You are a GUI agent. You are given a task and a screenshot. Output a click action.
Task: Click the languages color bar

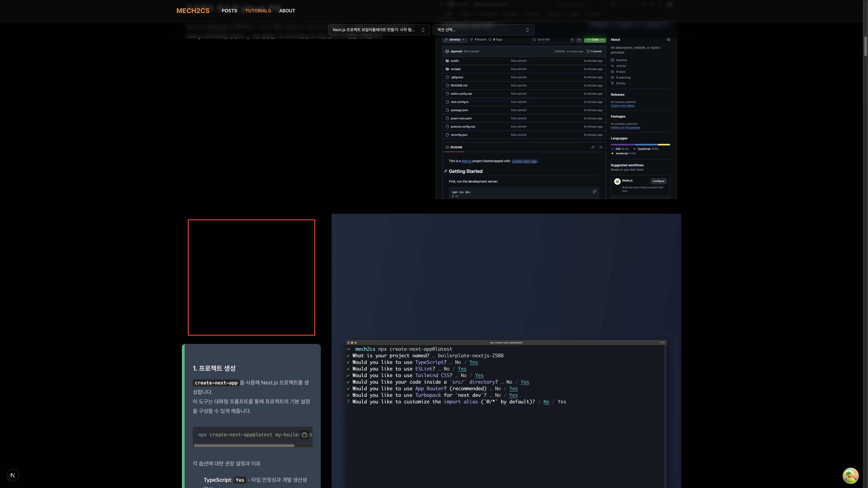640,145
